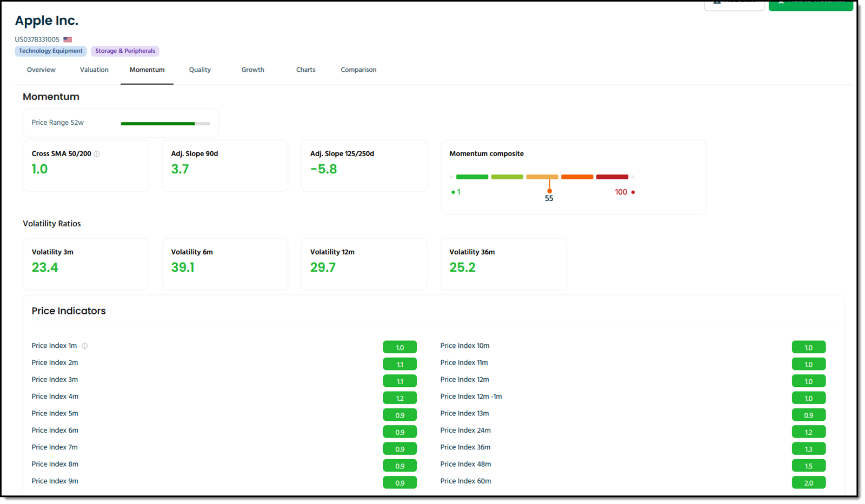865x504 pixels.
Task: Open the Comparison tab
Action: (x=358, y=70)
